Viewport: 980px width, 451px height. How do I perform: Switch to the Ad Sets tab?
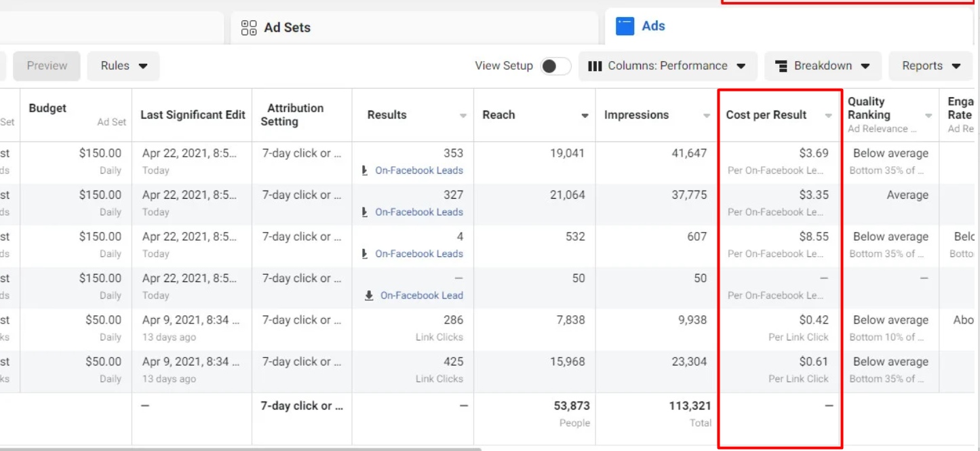coord(287,28)
